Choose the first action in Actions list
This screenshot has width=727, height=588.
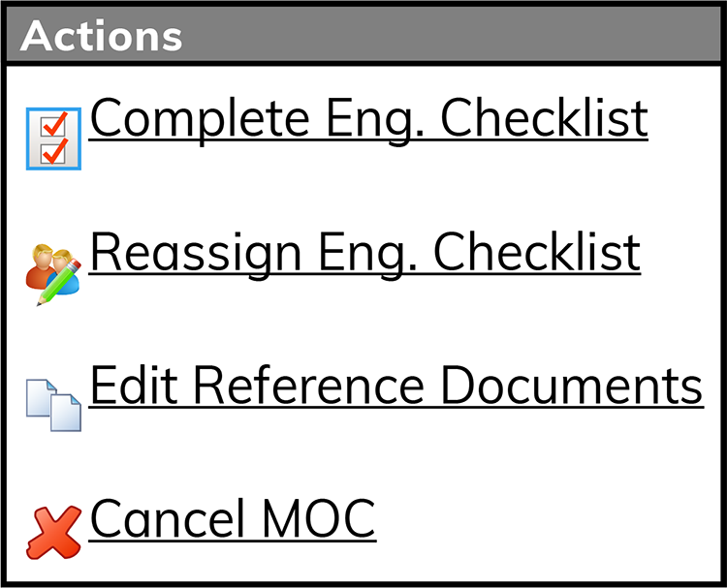point(368,119)
